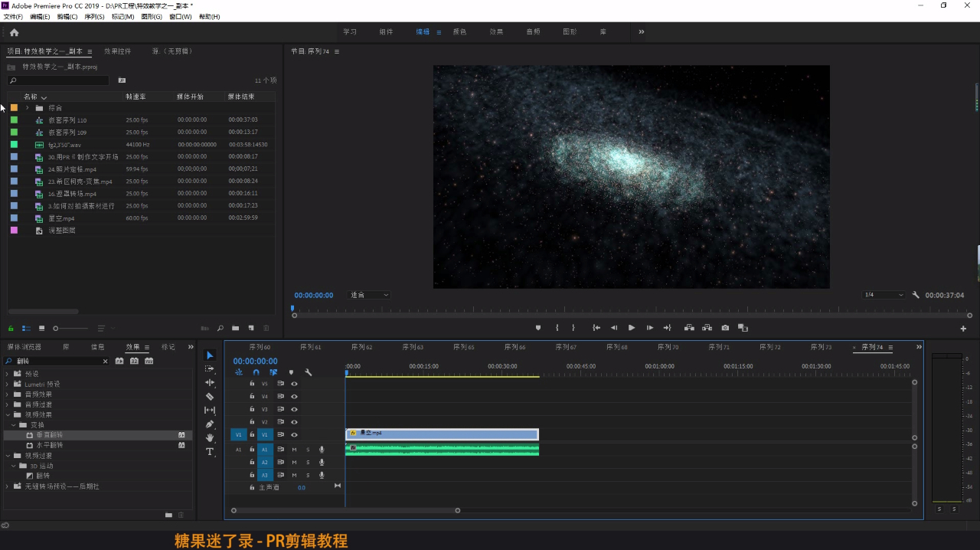
Task: Toggle Linked Selection in timeline
Action: [273, 372]
